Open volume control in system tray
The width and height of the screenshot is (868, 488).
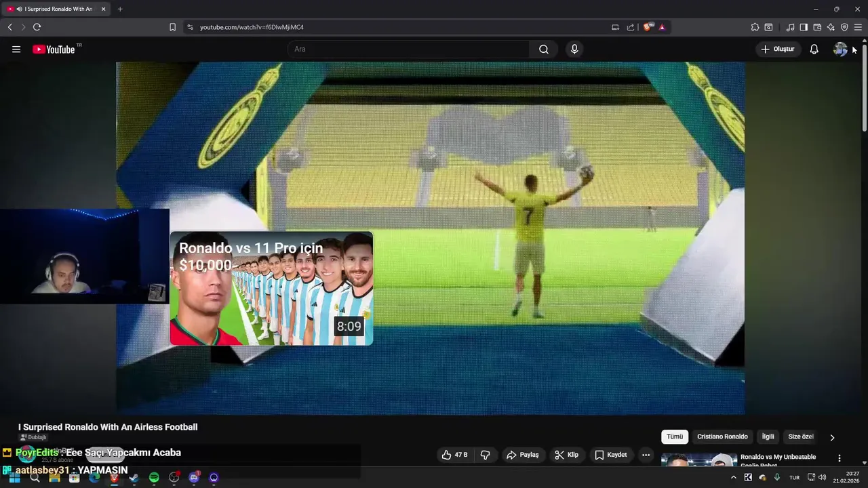point(823,477)
